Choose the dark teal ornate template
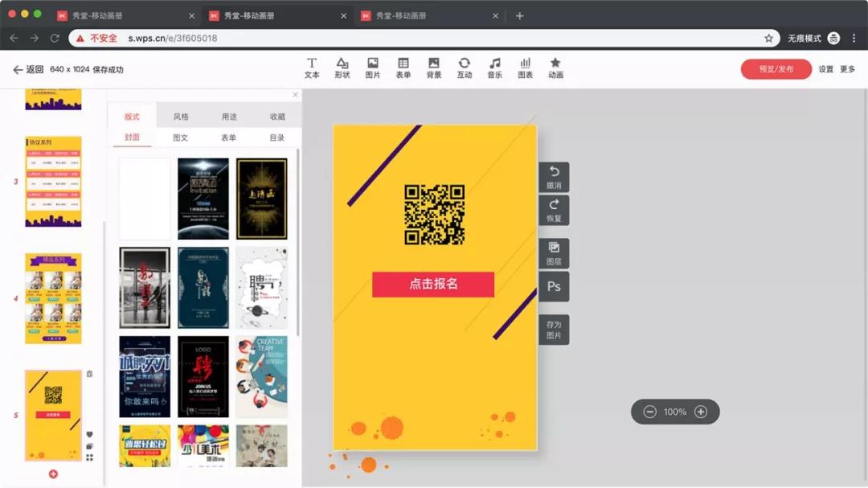Screen dimensions: 868x488 [203, 288]
